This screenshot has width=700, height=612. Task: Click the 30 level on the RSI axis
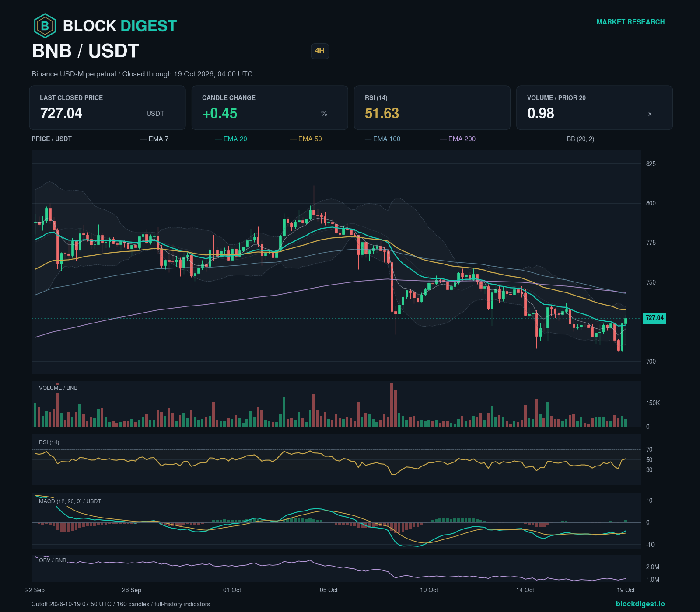(649, 470)
